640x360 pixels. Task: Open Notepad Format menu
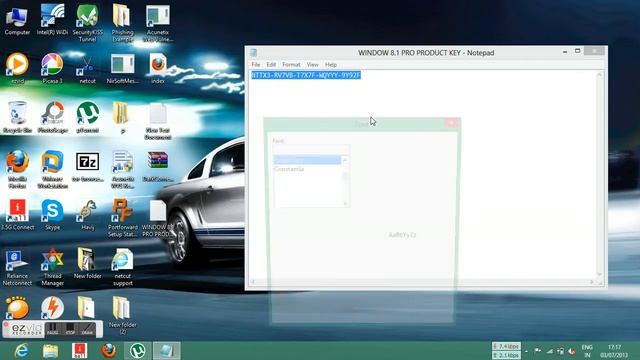291,64
